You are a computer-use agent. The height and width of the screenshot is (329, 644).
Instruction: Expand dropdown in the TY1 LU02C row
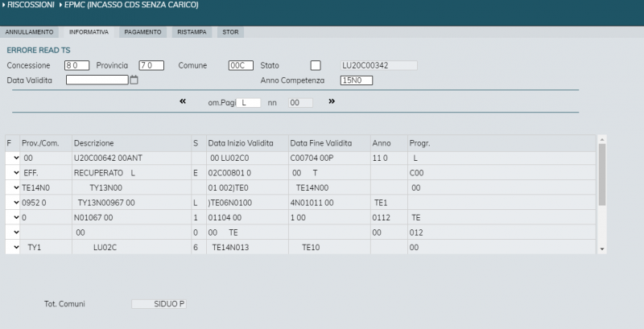coord(16,248)
